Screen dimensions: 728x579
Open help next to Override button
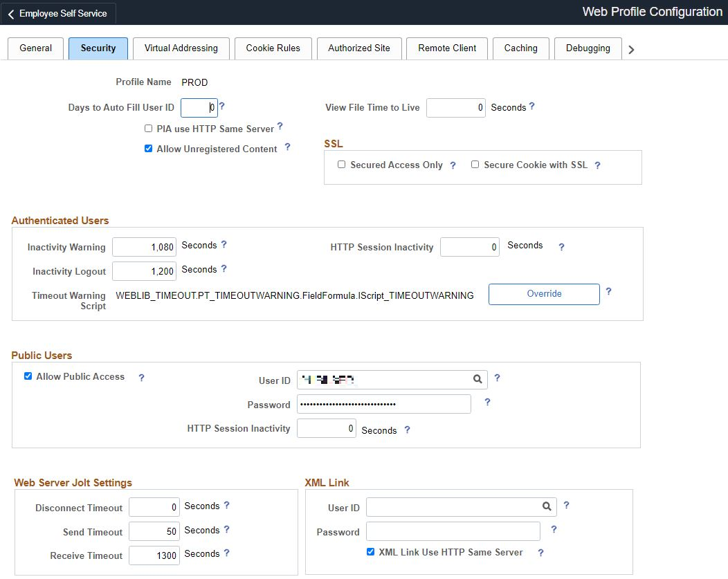click(608, 292)
